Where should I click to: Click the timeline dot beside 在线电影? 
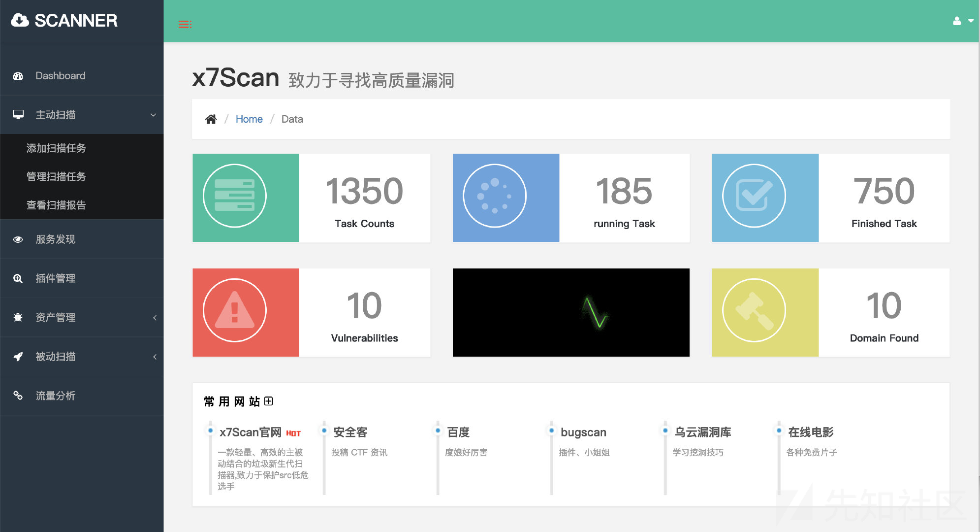click(x=779, y=431)
